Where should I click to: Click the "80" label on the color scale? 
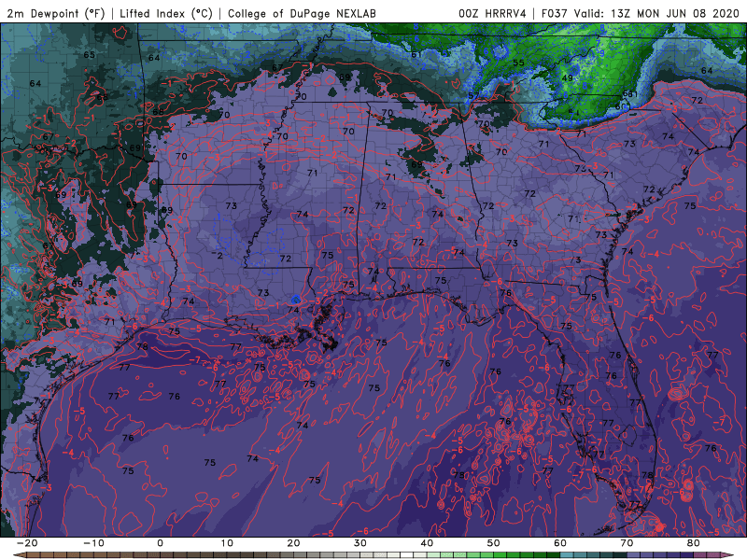coord(693,543)
